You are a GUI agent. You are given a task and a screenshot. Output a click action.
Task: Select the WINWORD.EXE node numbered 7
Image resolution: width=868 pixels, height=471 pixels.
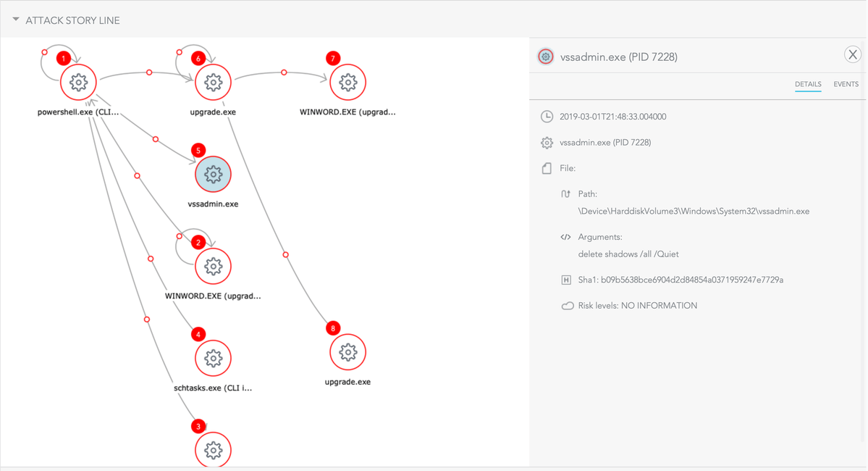pyautogui.click(x=347, y=83)
